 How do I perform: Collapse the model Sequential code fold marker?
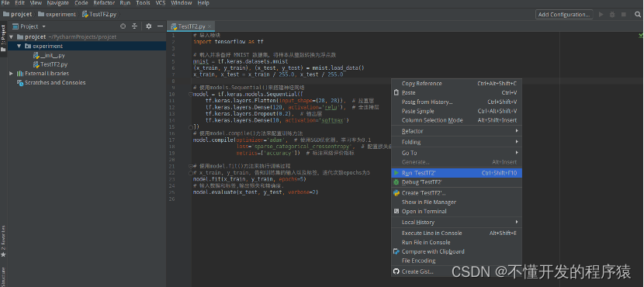tap(190, 94)
